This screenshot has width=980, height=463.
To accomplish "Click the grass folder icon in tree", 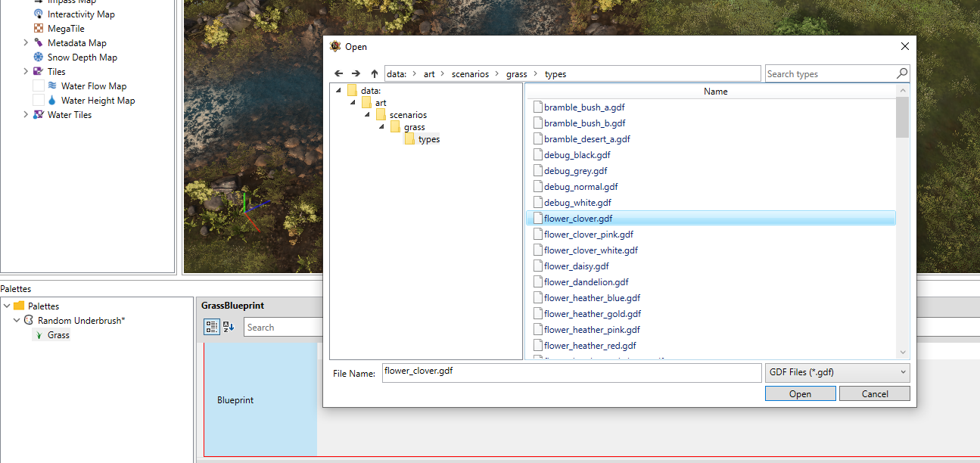I will click(395, 127).
